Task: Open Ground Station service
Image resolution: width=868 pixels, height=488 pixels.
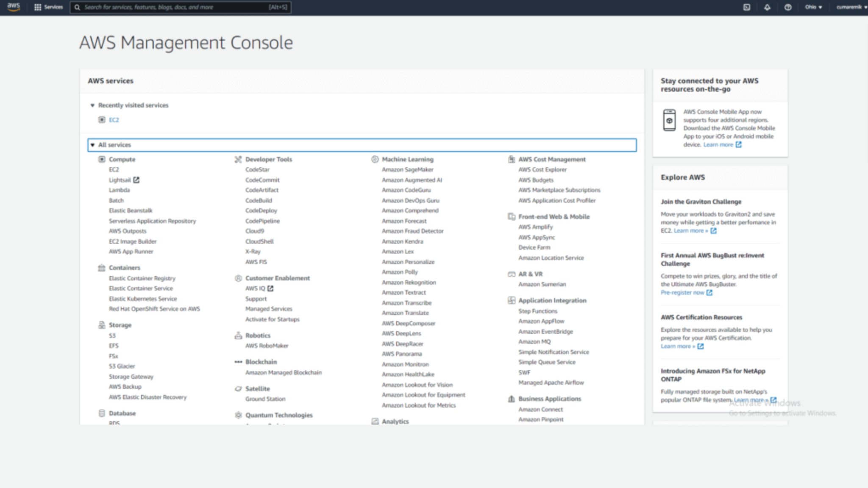Action: click(x=265, y=399)
